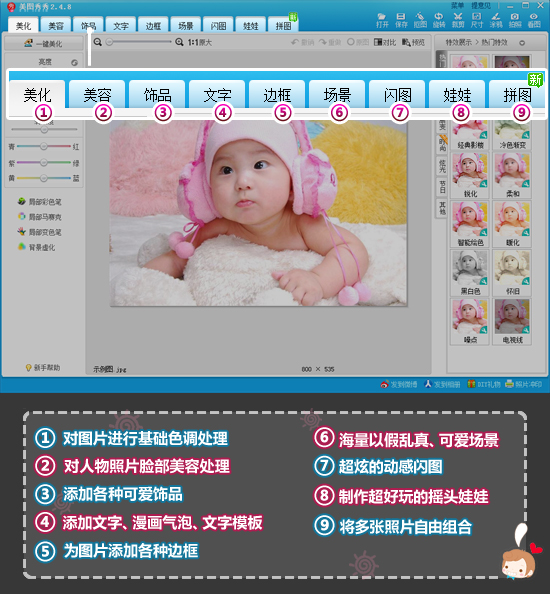Click the zoom out magnifier icon
Screen dimensions: 550x594
pyautogui.click(x=98, y=42)
